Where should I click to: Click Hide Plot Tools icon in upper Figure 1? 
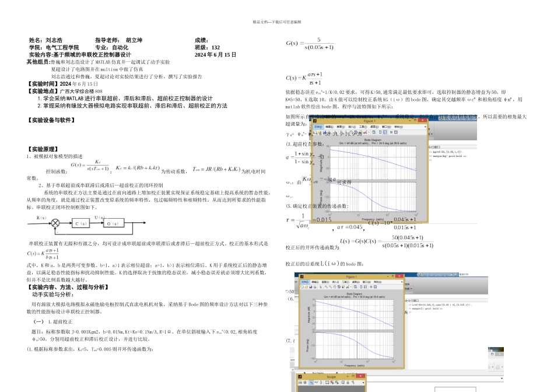point(391,132)
